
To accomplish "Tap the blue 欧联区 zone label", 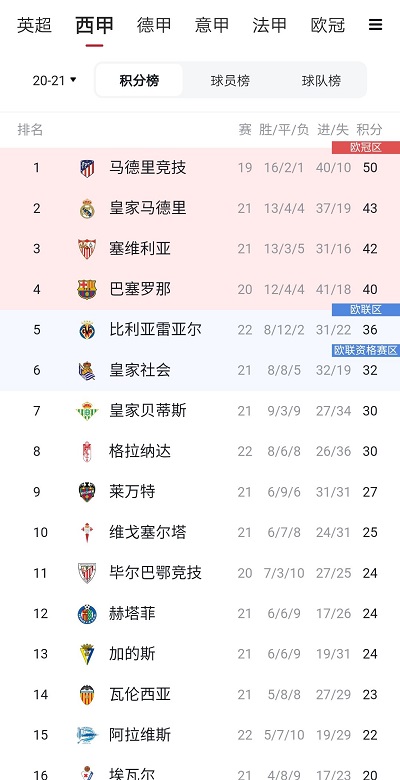I will tap(366, 310).
